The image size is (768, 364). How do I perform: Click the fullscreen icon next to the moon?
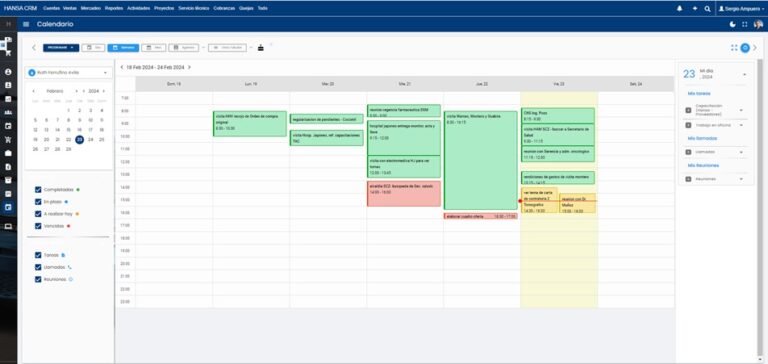click(x=745, y=24)
